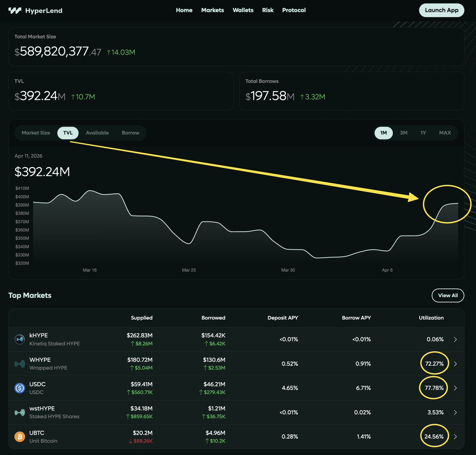This screenshot has width=476, height=455.
Task: Switch chart to Borrow tab
Action: pyautogui.click(x=131, y=133)
